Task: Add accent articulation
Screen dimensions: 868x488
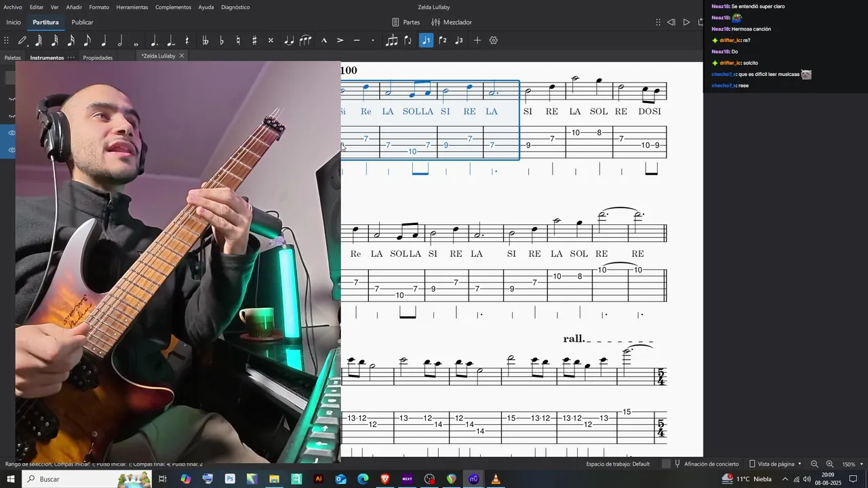Action: pos(340,41)
